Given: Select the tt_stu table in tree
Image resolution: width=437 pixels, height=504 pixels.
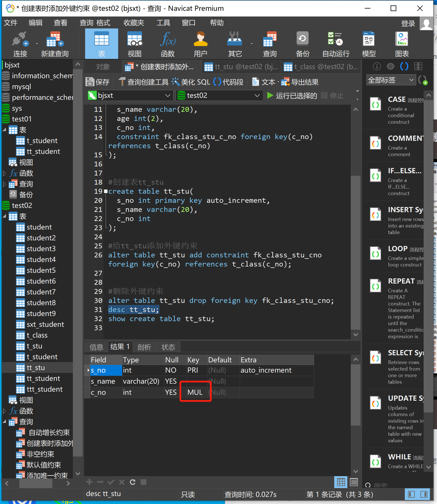Looking at the screenshot, I should tap(36, 367).
